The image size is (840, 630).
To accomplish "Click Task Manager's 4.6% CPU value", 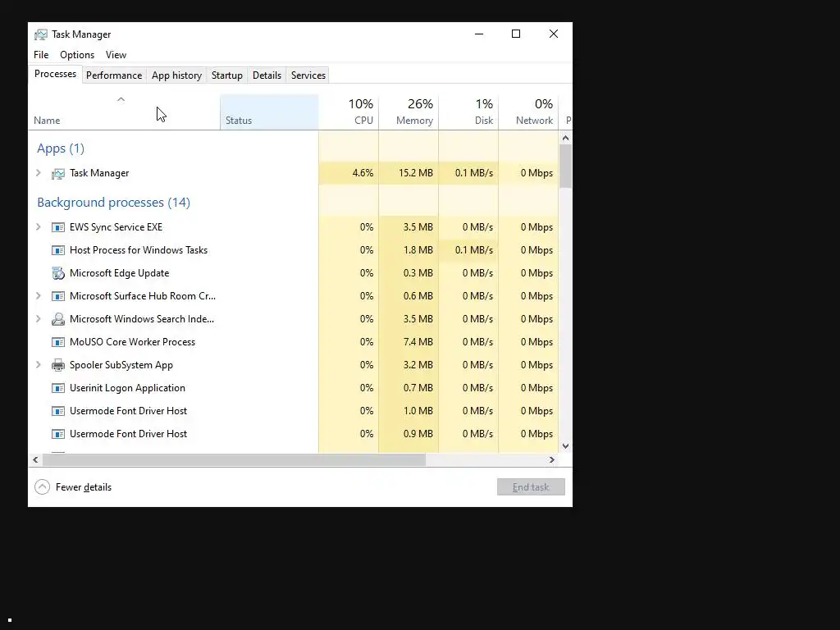I will 363,173.
